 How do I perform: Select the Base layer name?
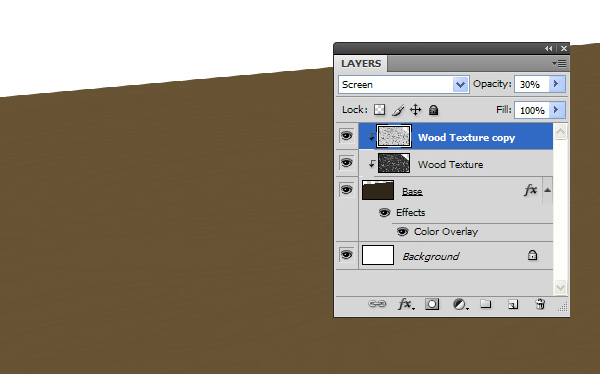click(412, 191)
